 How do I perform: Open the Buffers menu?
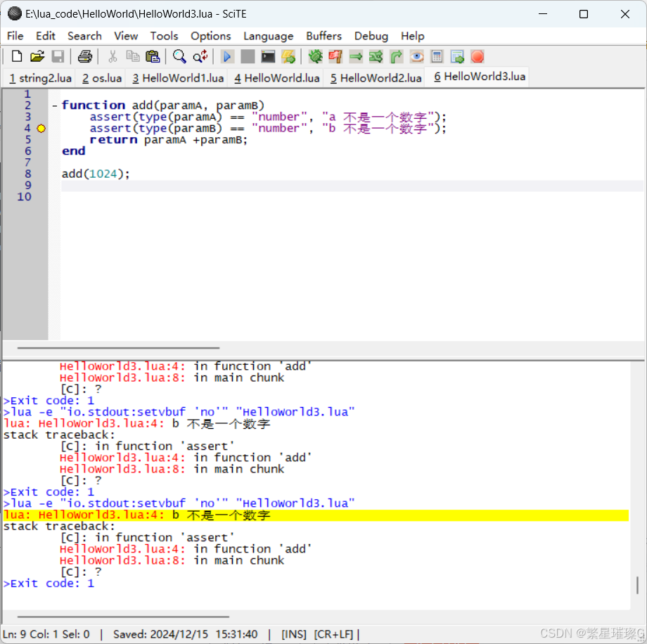coord(324,37)
